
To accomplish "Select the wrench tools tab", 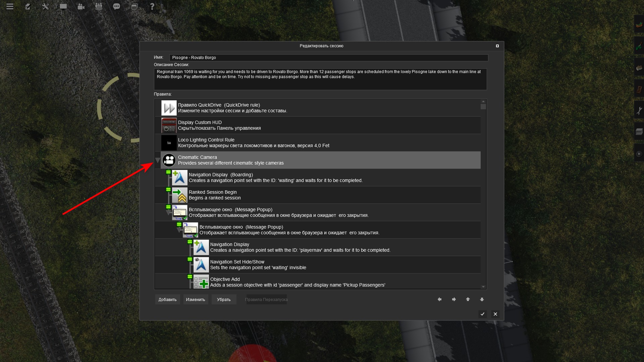I will point(639,110).
